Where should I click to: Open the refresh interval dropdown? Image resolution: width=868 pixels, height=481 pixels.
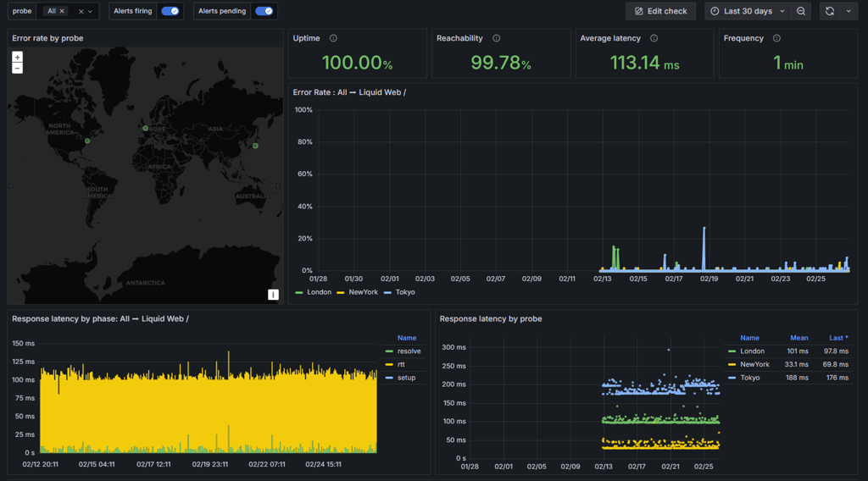click(848, 11)
